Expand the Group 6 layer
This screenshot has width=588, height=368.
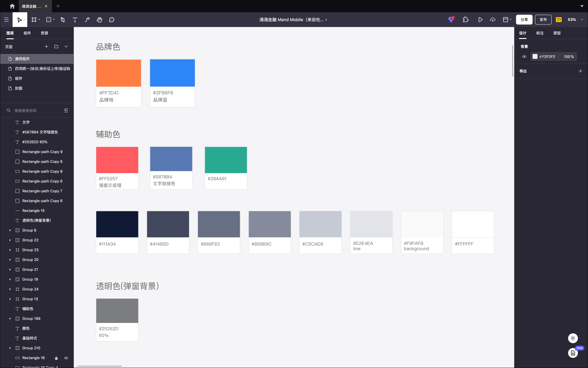point(10,230)
